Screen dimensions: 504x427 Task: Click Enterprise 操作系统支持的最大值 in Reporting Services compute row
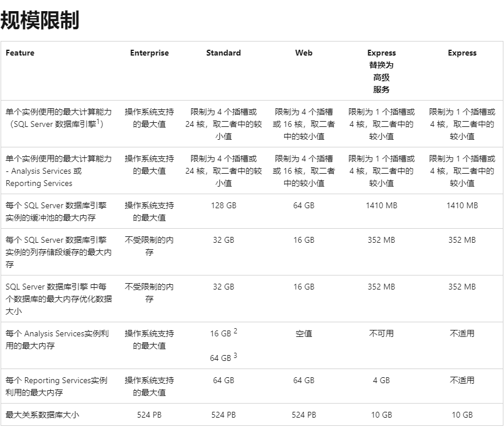(x=149, y=164)
